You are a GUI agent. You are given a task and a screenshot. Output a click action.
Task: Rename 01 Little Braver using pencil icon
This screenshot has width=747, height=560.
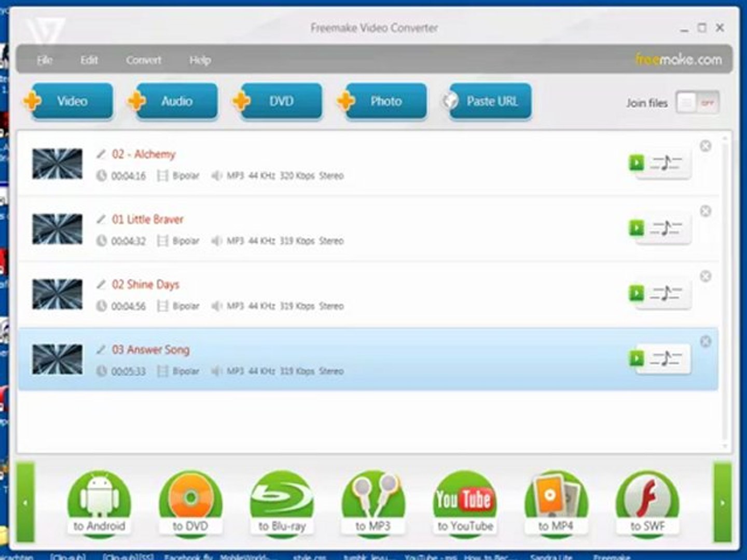click(x=101, y=219)
